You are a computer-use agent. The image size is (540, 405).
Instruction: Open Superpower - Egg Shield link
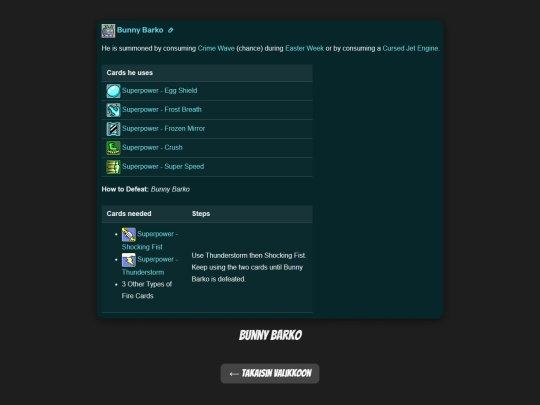[x=159, y=91]
